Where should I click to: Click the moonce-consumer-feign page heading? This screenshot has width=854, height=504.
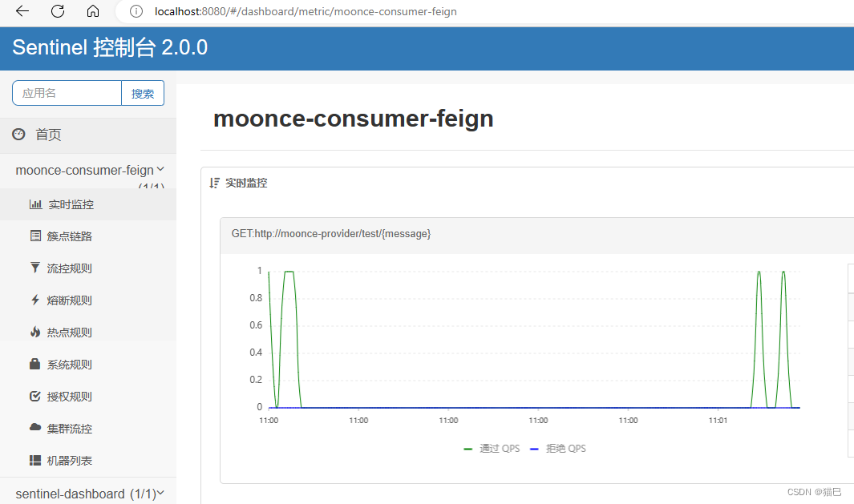(354, 119)
